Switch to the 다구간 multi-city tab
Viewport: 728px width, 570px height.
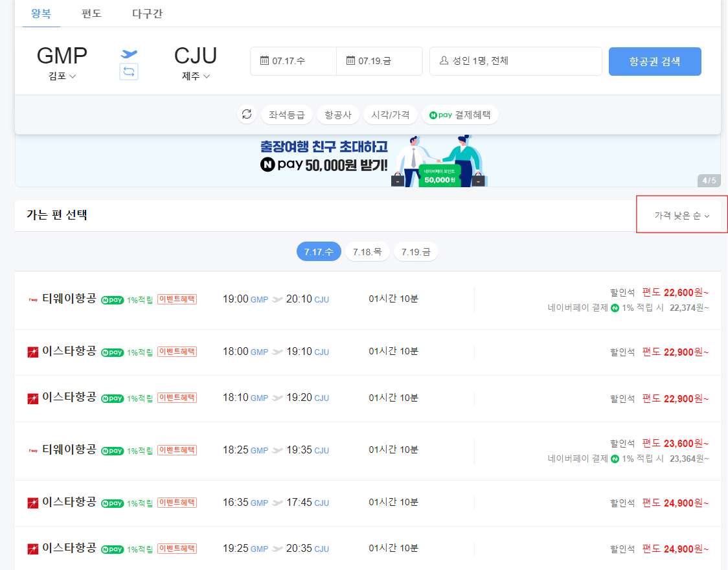[x=147, y=14]
